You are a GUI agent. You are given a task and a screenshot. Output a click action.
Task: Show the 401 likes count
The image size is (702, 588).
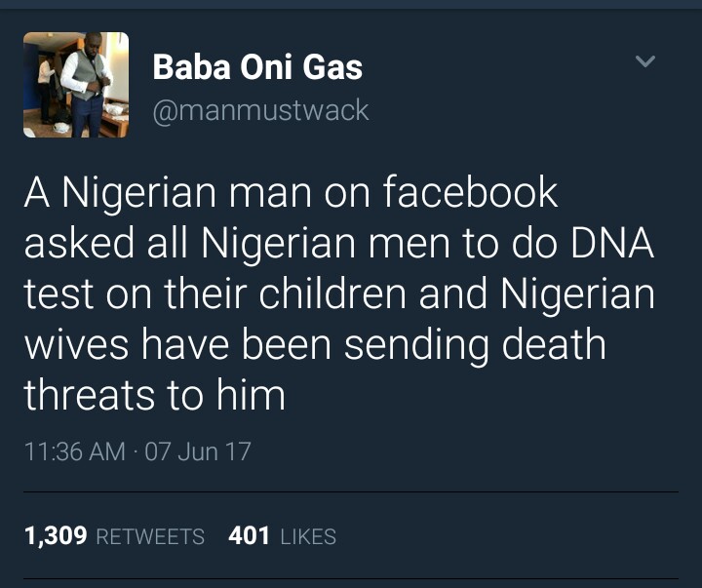[x=249, y=535]
